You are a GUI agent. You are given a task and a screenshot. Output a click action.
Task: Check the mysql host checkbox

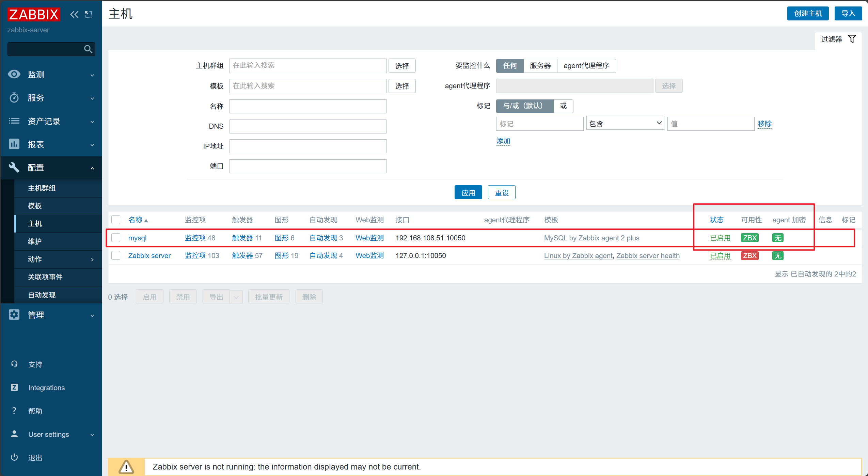coord(116,238)
